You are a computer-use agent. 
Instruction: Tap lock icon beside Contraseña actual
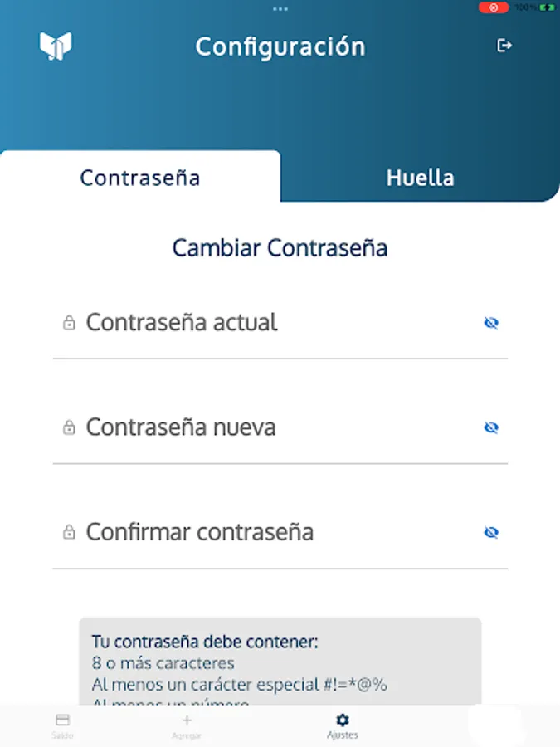pyautogui.click(x=69, y=323)
